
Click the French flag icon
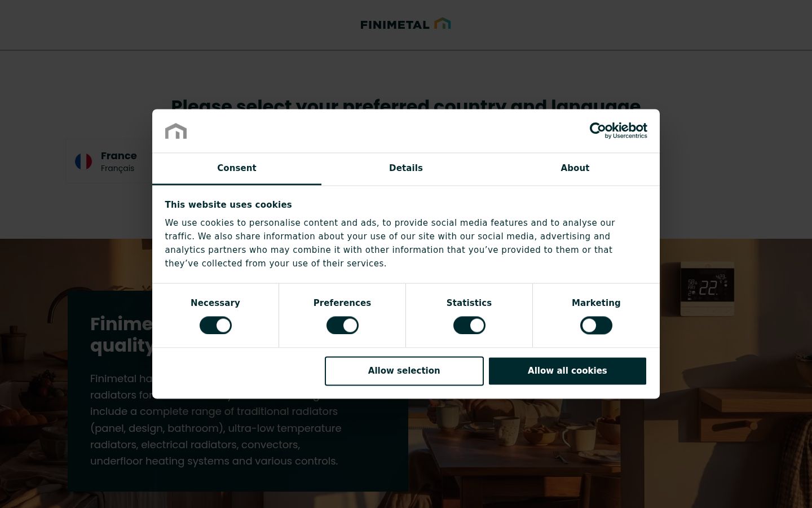pyautogui.click(x=83, y=161)
